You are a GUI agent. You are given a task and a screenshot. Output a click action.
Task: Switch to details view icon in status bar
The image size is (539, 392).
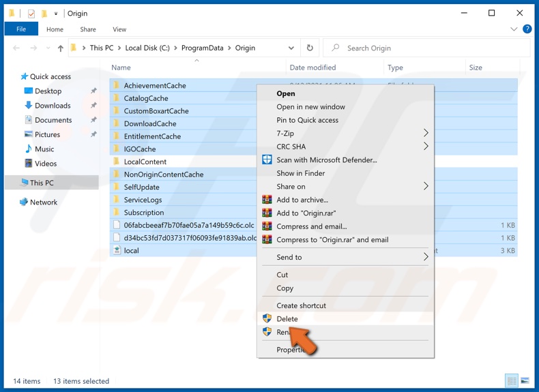512,380
